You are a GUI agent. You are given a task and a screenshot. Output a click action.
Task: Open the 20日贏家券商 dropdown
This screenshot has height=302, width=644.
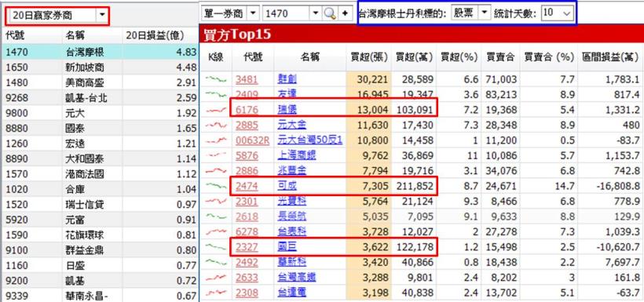(x=102, y=16)
